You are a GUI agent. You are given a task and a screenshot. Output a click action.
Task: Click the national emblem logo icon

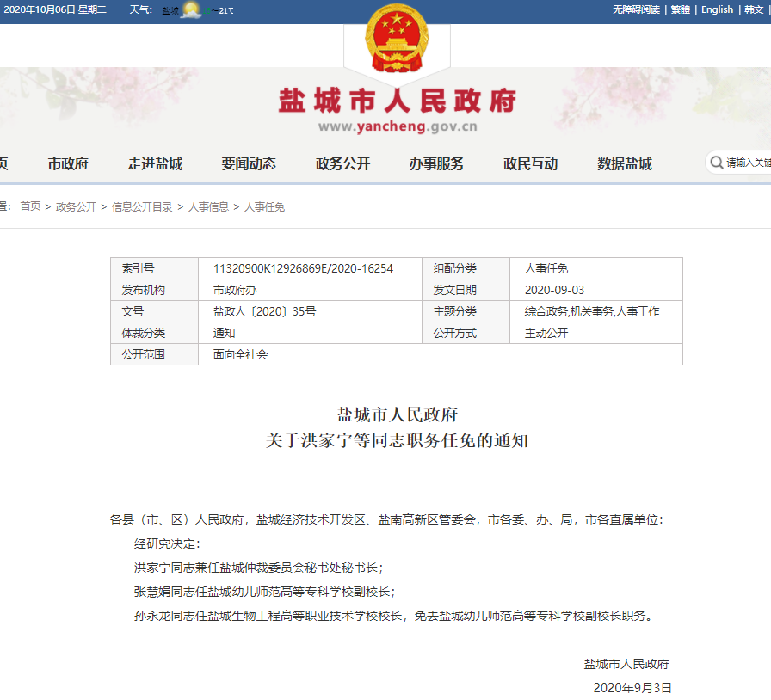tap(397, 38)
